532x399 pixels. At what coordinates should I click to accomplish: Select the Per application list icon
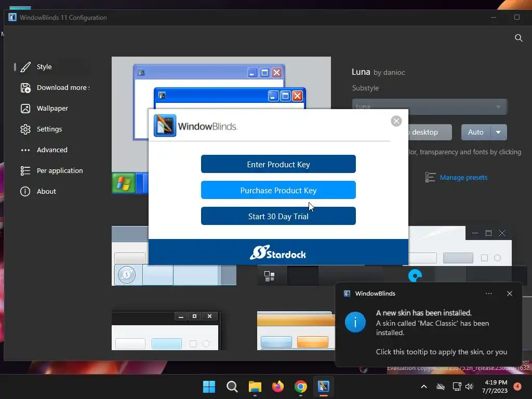pyautogui.click(x=25, y=170)
